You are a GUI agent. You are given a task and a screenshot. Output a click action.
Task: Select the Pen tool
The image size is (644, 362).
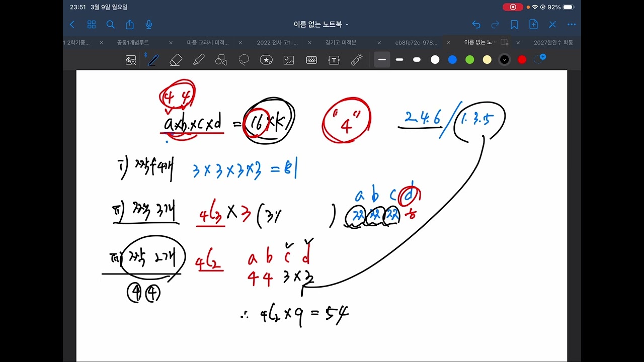click(x=153, y=60)
